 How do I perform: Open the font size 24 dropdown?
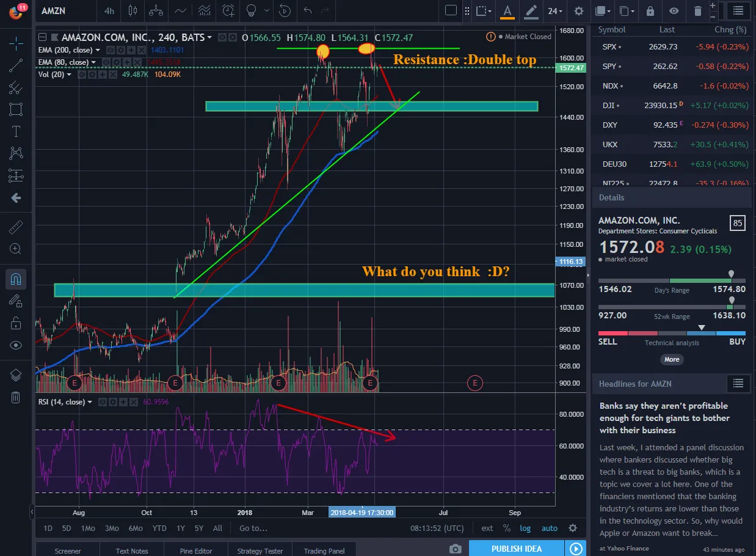coord(555,10)
